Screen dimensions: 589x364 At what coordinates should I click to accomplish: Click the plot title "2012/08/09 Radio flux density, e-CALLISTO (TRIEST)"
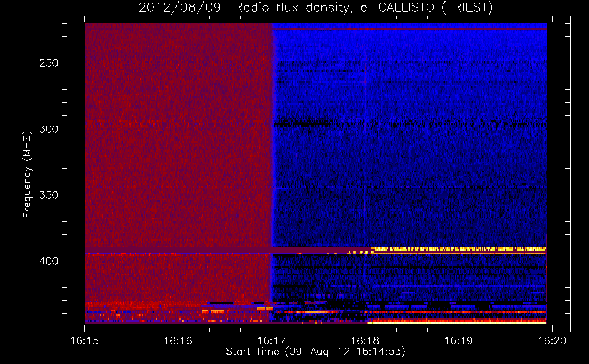tap(316, 7)
